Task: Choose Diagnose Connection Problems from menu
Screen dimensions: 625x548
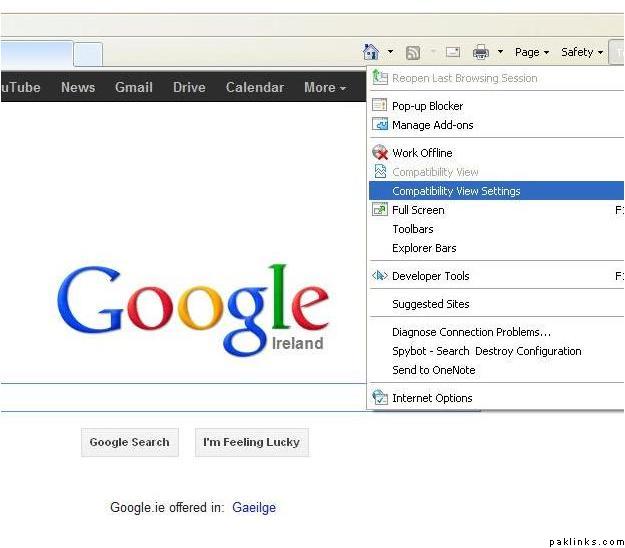Action: pyautogui.click(x=471, y=332)
